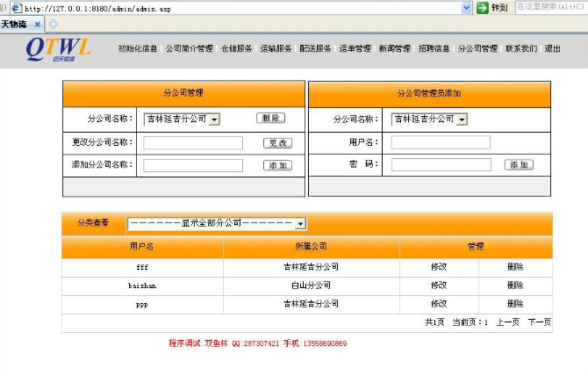Click 删除 for user baishan
The width and height of the screenshot is (588, 376).
[x=515, y=286]
